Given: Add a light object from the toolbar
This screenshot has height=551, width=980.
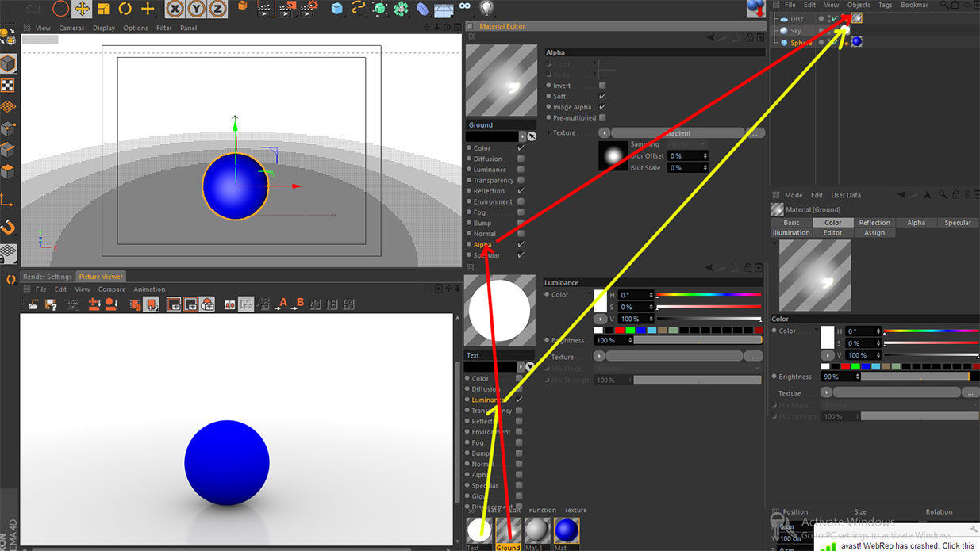Looking at the screenshot, I should (x=486, y=9).
